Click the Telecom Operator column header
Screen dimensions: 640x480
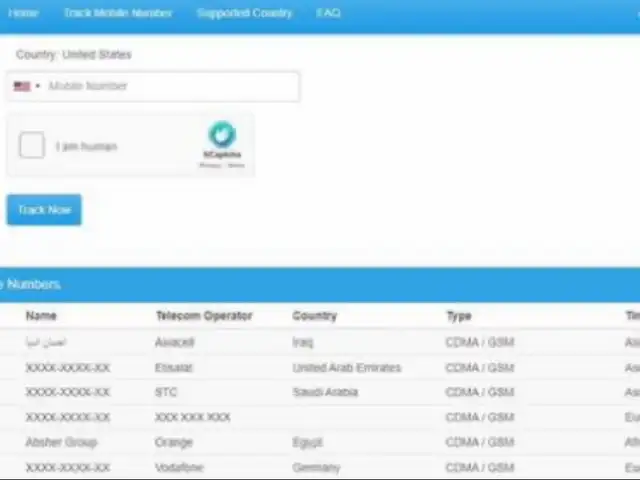point(203,316)
